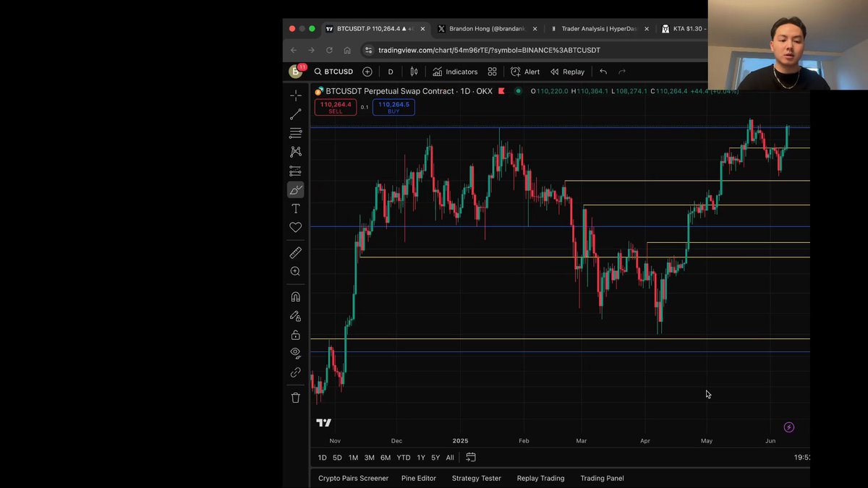Click the blue BUY price button
Image resolution: width=868 pixels, height=488 pixels.
[x=393, y=107]
